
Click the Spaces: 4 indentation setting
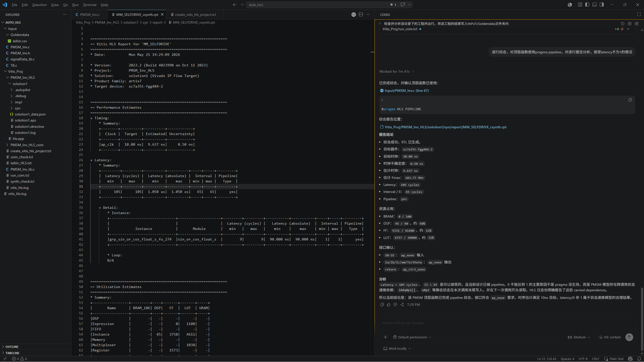[x=567, y=359]
